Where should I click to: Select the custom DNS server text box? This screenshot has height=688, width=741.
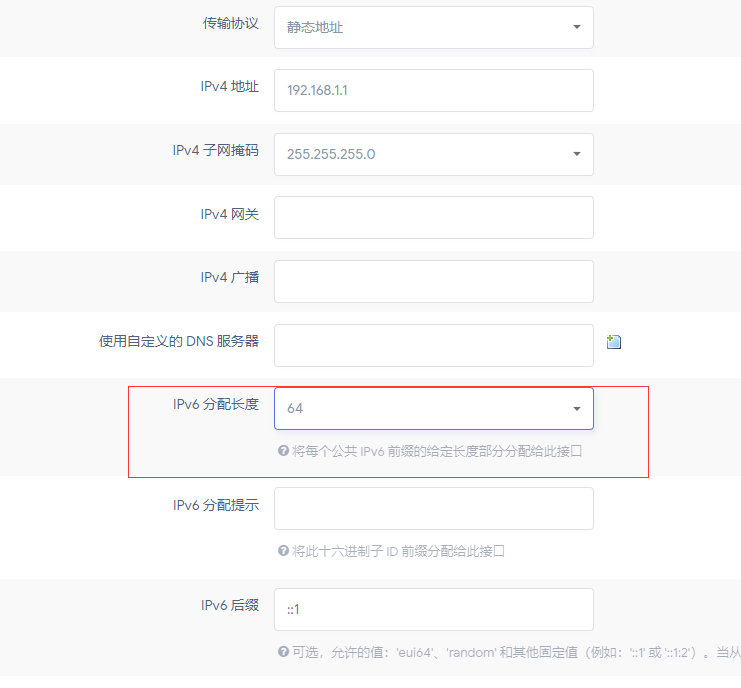point(433,345)
